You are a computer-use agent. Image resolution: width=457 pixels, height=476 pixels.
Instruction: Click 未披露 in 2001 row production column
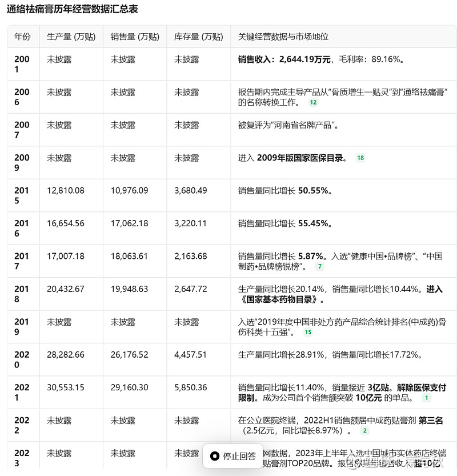(59, 59)
